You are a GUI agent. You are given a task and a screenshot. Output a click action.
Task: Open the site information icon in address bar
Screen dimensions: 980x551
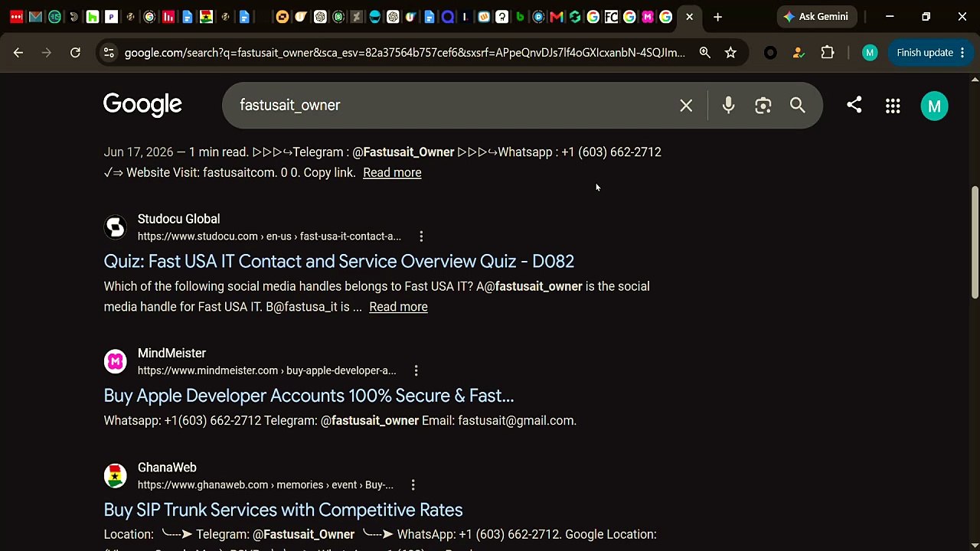(109, 53)
